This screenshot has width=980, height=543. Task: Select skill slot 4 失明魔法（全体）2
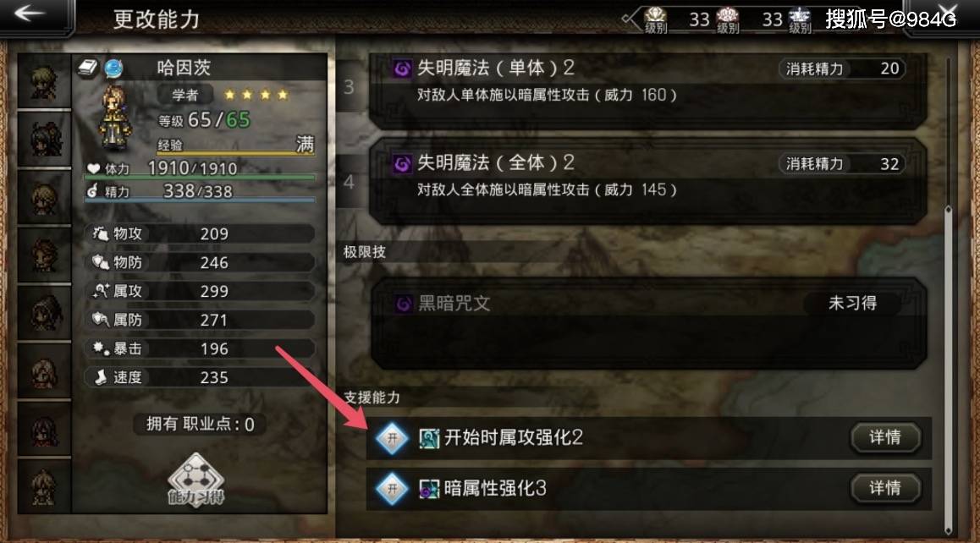[647, 181]
